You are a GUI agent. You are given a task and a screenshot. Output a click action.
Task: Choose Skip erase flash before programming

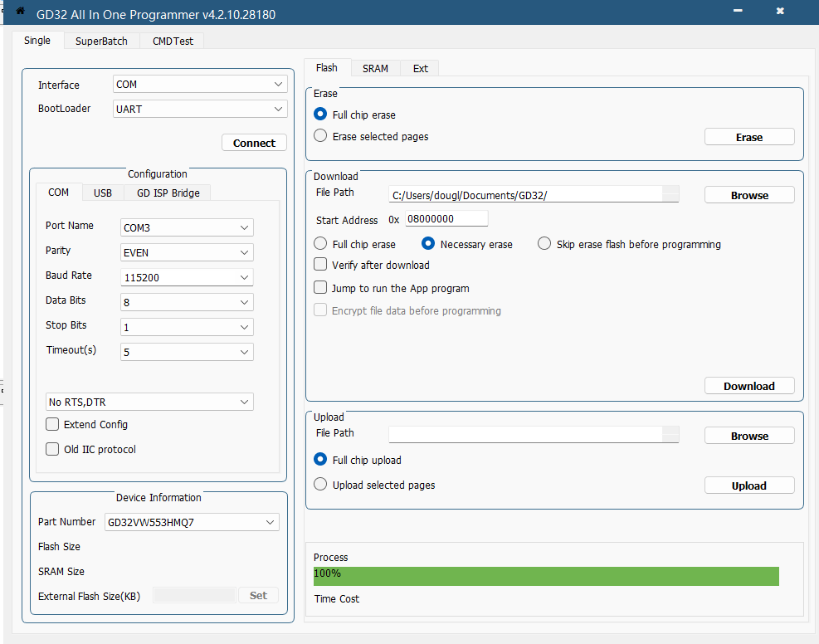point(544,244)
